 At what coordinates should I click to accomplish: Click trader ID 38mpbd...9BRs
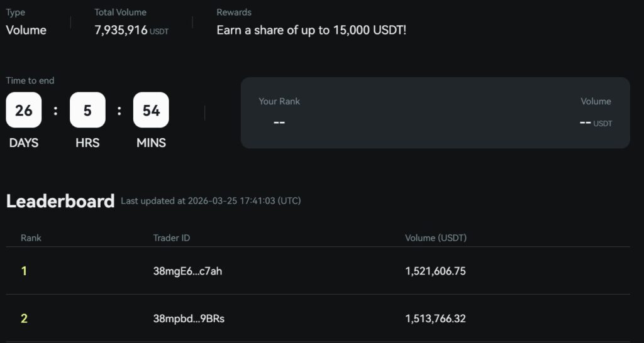[189, 318]
